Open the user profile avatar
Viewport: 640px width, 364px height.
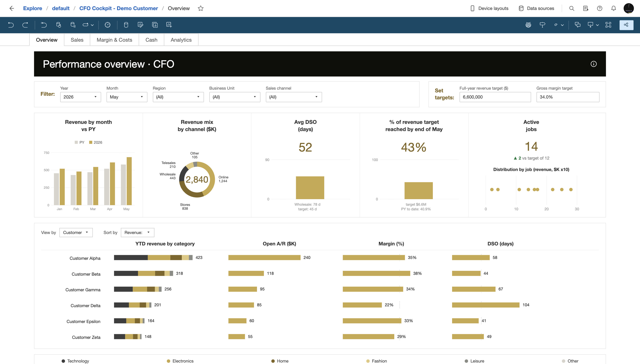point(629,8)
